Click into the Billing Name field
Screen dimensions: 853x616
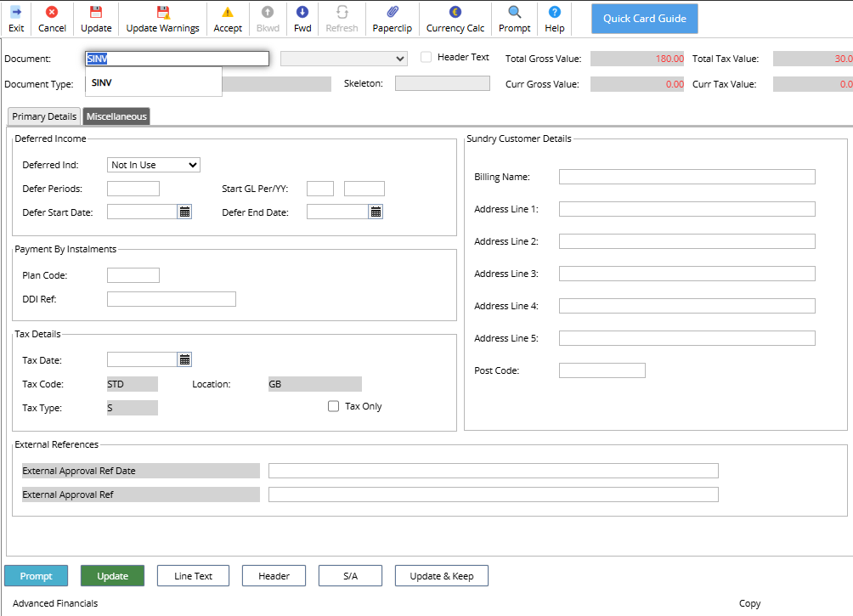(687, 177)
